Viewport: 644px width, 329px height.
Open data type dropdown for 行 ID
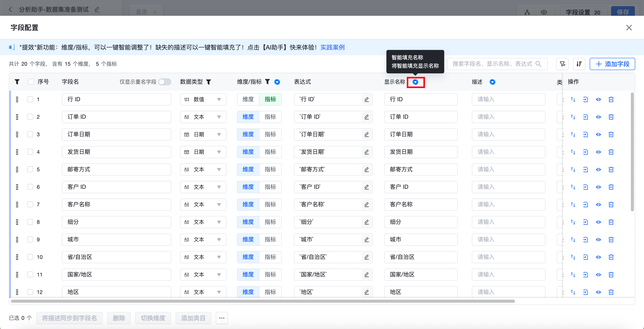[x=203, y=99]
